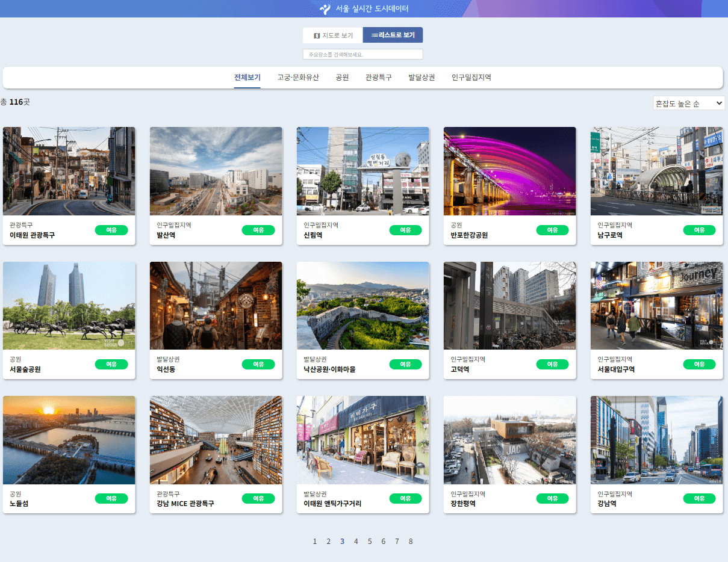Open the 고덕역 photo thumbnail

tap(510, 306)
